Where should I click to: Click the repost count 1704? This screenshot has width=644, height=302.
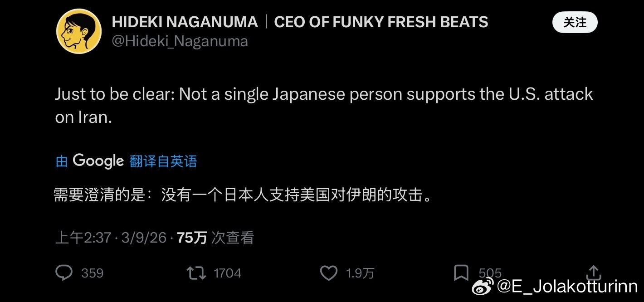[228, 273]
